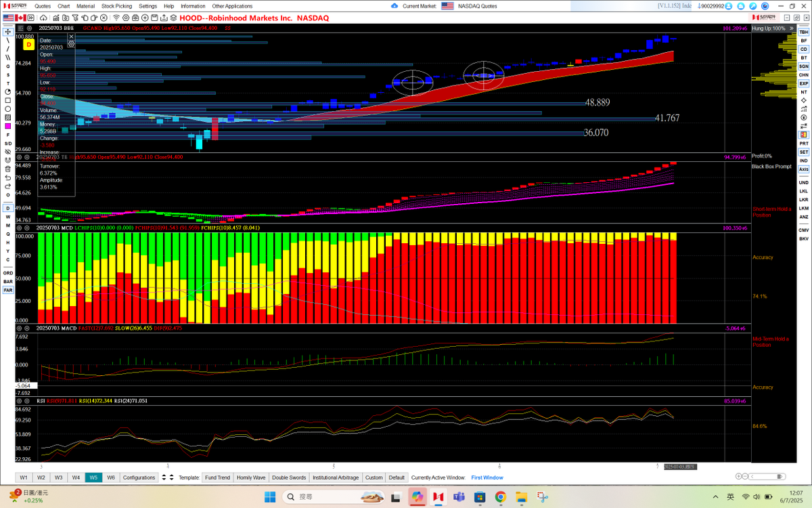Toggle the TBH indicator
Screen dimensions: 812x508
pos(804,32)
